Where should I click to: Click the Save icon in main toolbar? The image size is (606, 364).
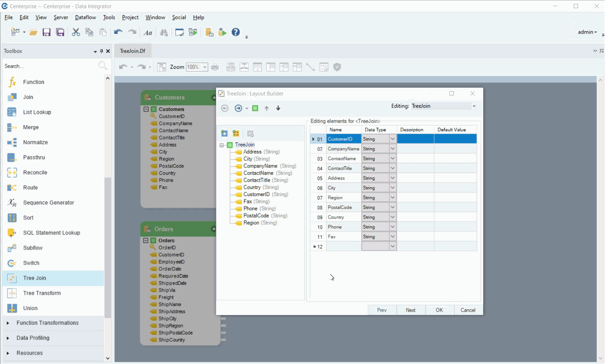click(x=46, y=32)
